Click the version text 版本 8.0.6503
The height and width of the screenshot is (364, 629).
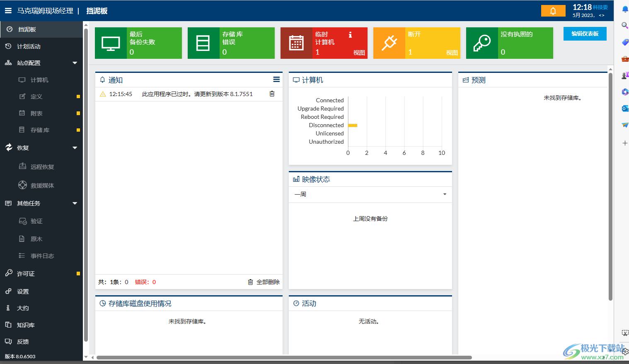(20, 357)
